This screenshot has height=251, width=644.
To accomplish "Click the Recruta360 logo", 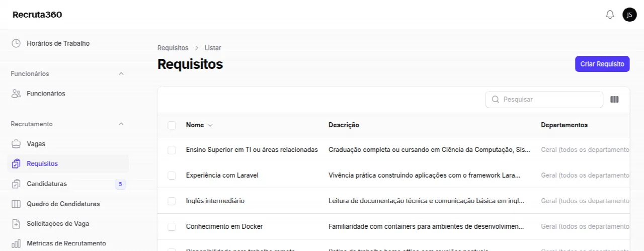I will click(x=37, y=15).
